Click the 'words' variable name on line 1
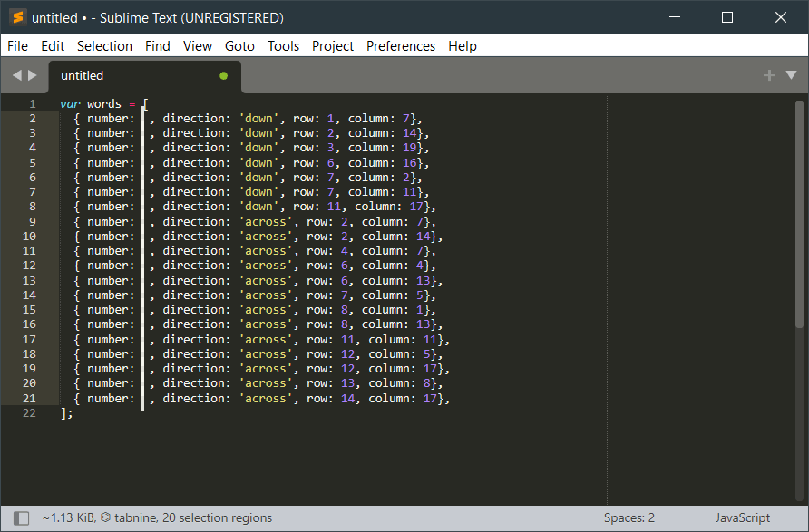The height and width of the screenshot is (532, 809). [104, 103]
